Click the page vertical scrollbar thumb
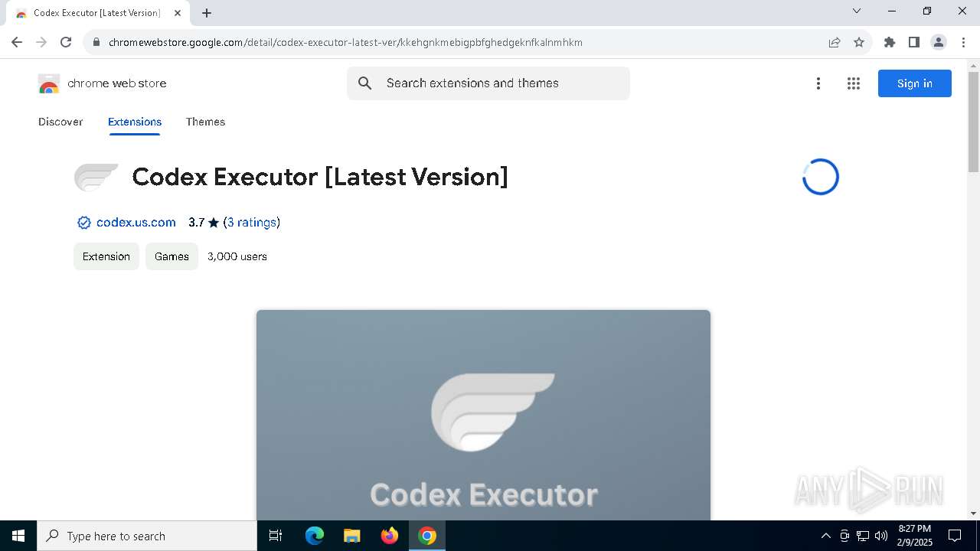This screenshot has height=551, width=980. (973, 122)
